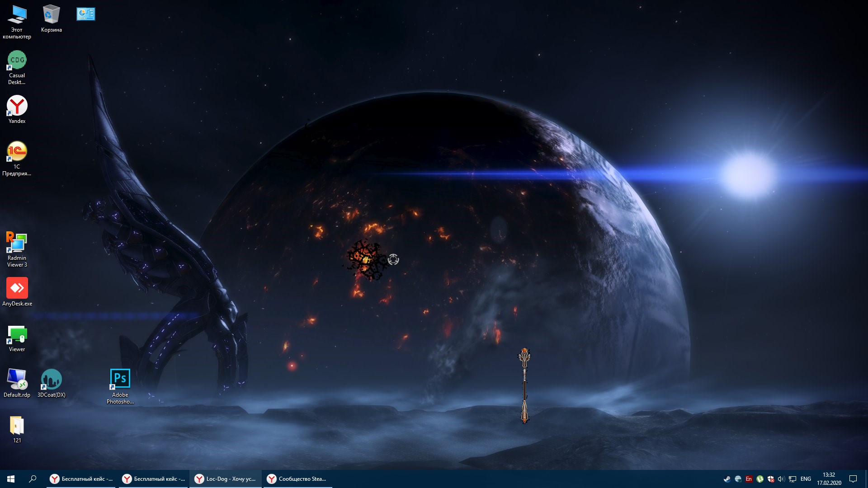Open the Windows Start menu
Viewport: 868px width, 488px height.
tap(11, 479)
